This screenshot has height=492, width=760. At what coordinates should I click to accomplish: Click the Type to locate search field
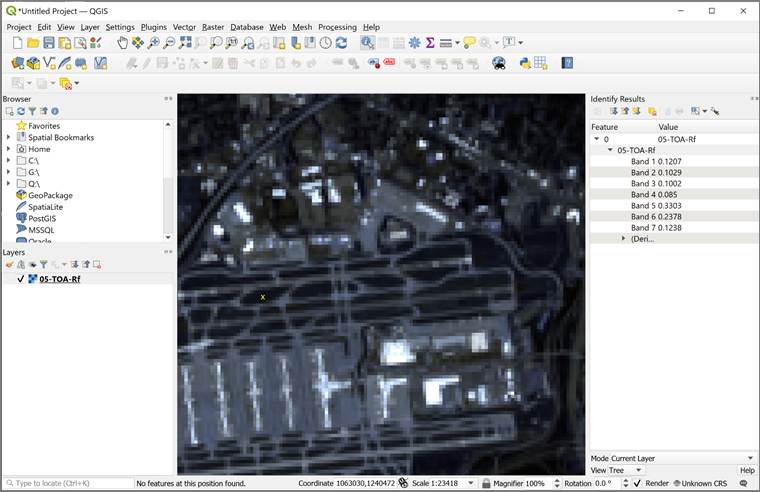[x=67, y=483]
